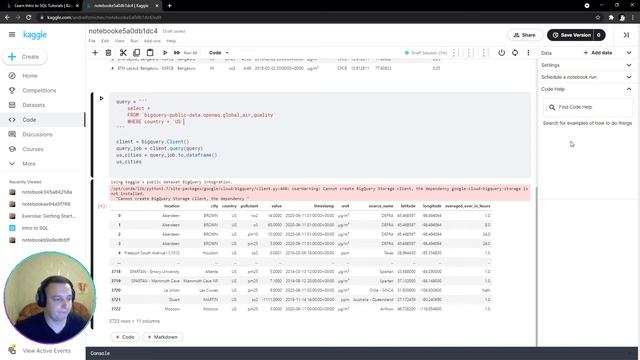Viewport: 640px width, 360px height.
Task: Open Datasets in the sidebar
Action: point(33,105)
